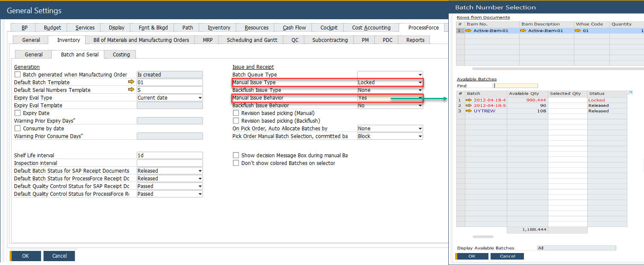Enable Expiry Date checkbox
This screenshot has width=644, height=265.
18,113
